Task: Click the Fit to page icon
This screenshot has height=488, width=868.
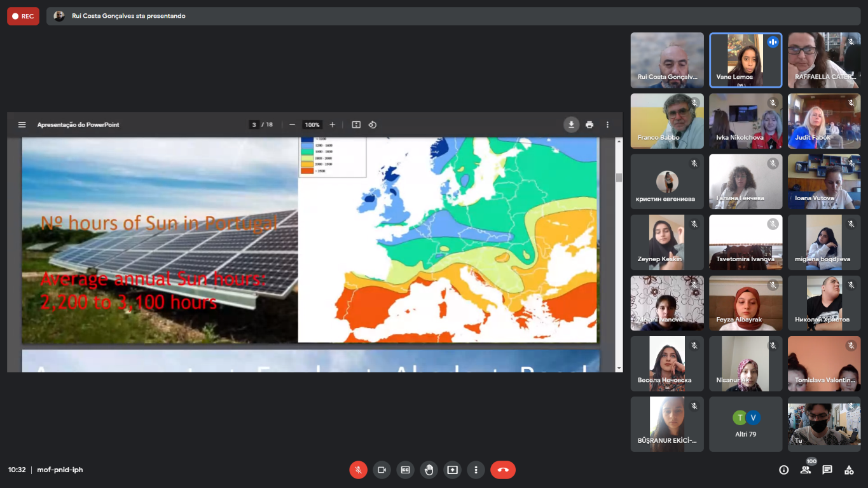Action: coord(356,125)
